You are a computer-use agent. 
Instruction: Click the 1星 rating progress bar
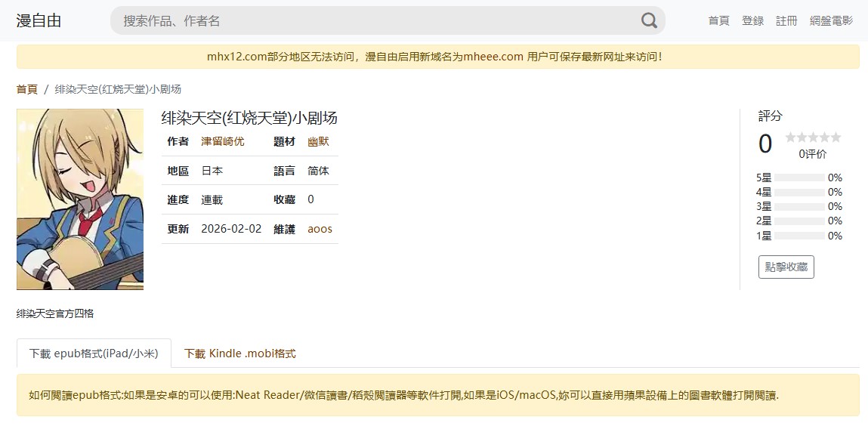coord(799,236)
